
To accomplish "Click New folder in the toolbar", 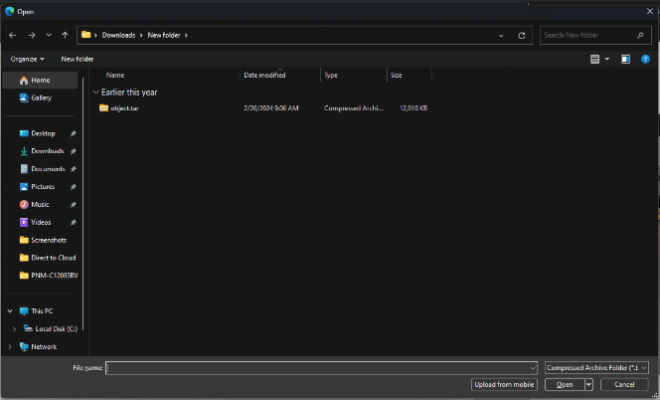I will 77,59.
